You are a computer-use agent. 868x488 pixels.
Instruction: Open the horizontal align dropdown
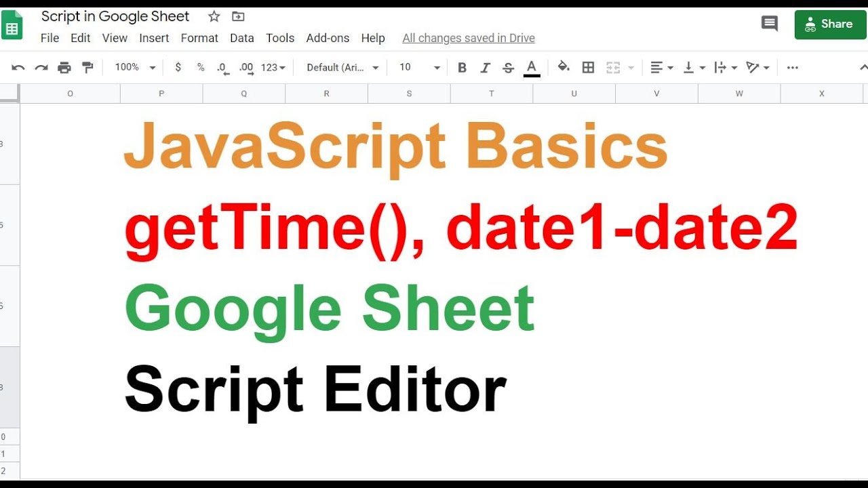(661, 67)
